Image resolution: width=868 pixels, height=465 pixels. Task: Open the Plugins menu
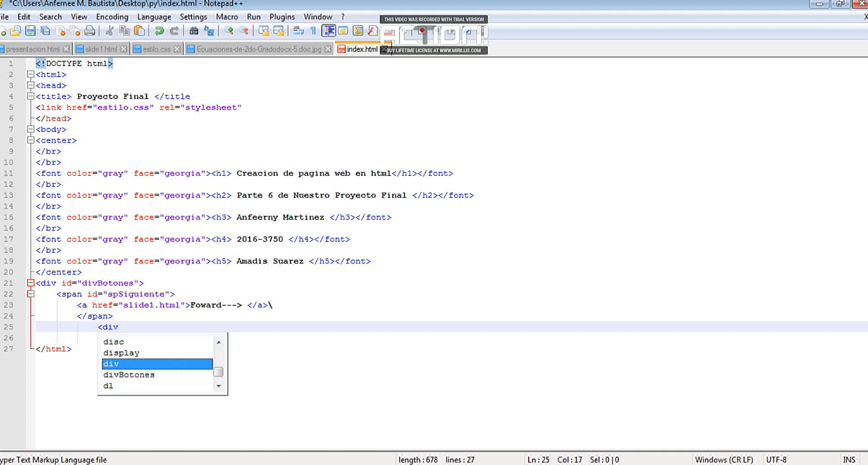(x=282, y=17)
